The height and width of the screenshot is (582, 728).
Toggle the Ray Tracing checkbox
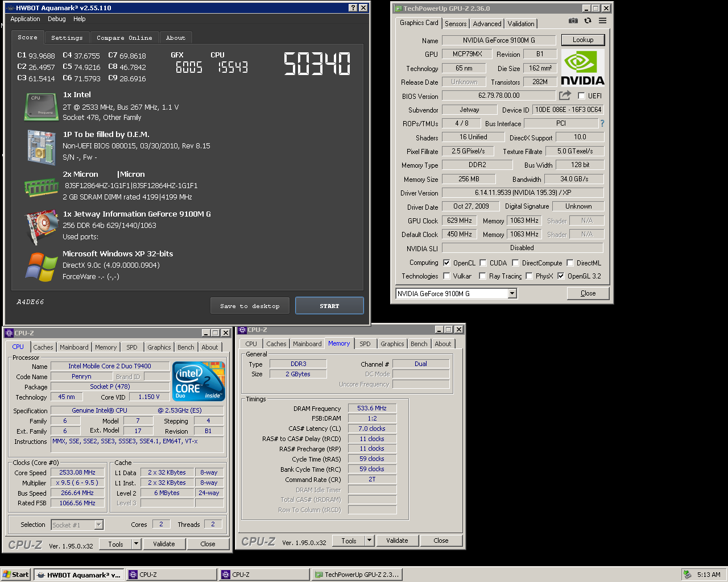tap(482, 276)
